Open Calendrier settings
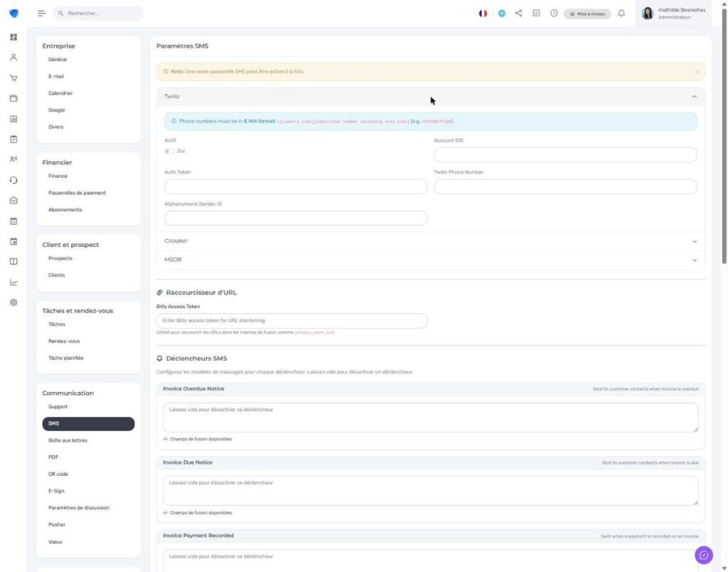The width and height of the screenshot is (728, 572). click(60, 93)
